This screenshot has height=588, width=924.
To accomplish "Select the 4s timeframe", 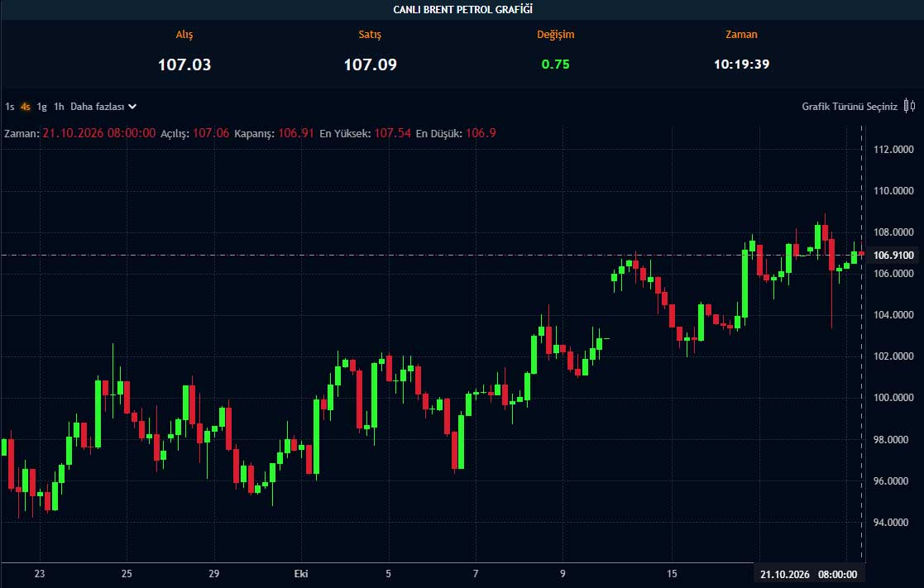I will click(26, 107).
